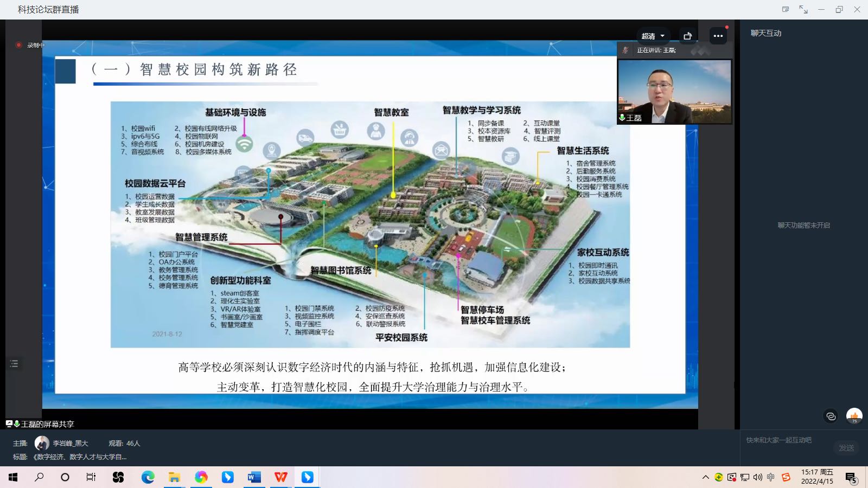Toggle fullscreen with the expand arrows icon
868x488 pixels.
[803, 9]
